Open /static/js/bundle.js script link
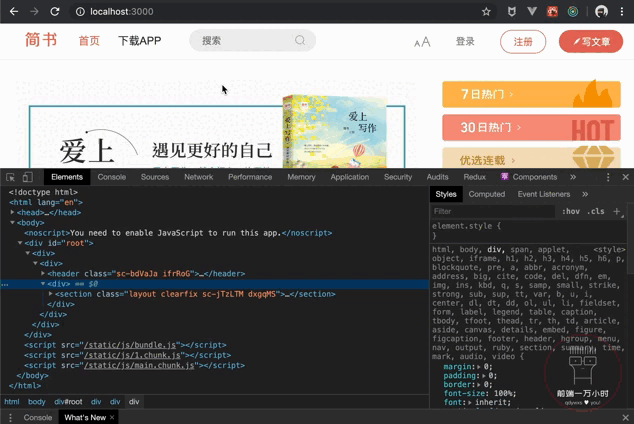Image resolution: width=634 pixels, height=424 pixels. [x=130, y=345]
